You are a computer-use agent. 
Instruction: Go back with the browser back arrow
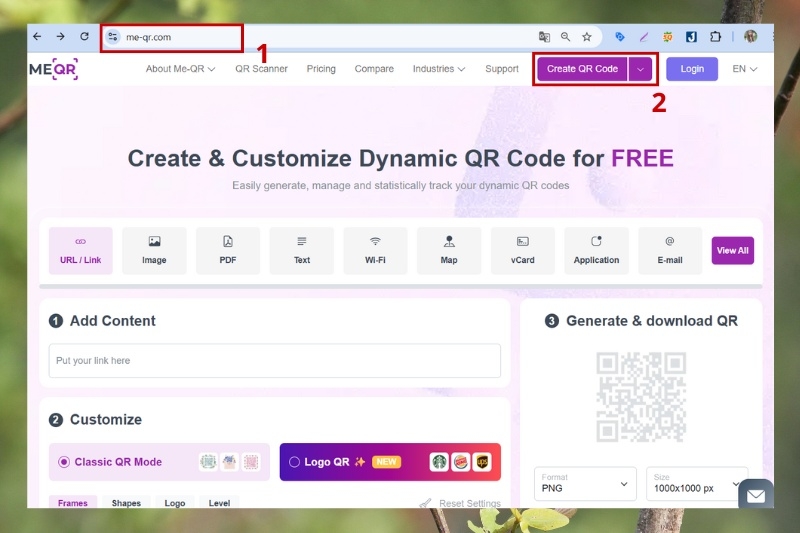[37, 36]
